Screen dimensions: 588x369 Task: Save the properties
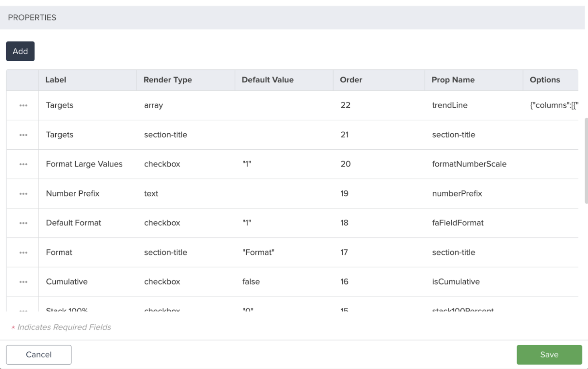549,355
